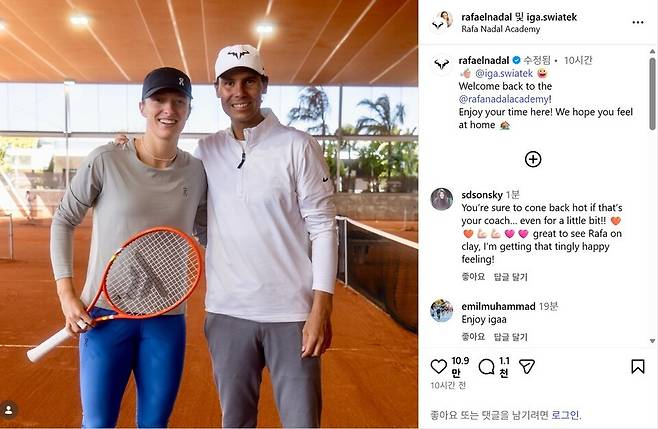Click the rafaelnadal logo avatar in caption

click(441, 65)
